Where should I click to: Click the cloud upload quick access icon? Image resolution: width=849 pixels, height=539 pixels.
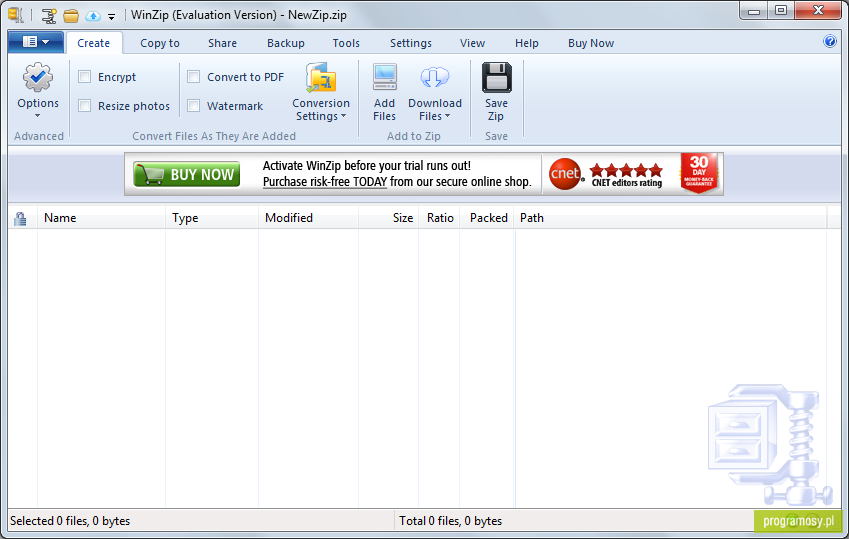click(x=93, y=16)
